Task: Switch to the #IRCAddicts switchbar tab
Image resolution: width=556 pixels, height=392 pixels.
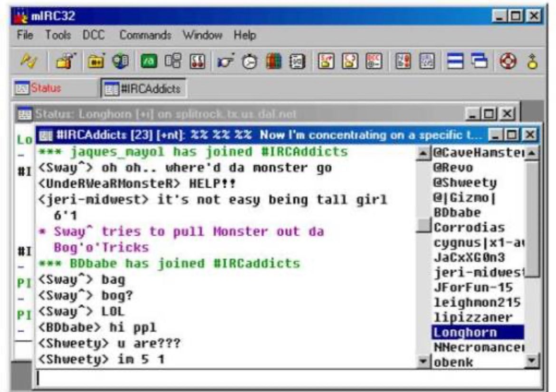Action: coord(143,88)
